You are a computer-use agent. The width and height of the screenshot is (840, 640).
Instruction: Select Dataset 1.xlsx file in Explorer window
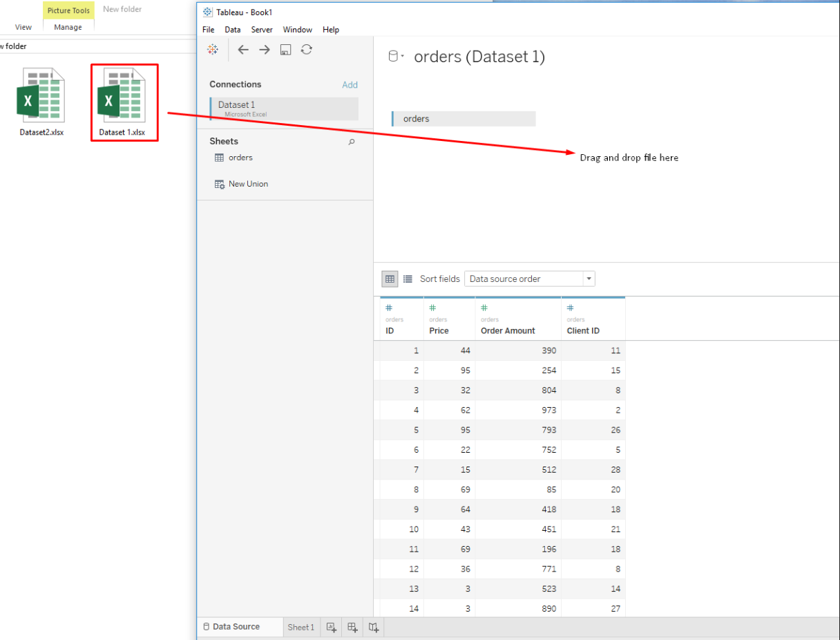point(122,102)
